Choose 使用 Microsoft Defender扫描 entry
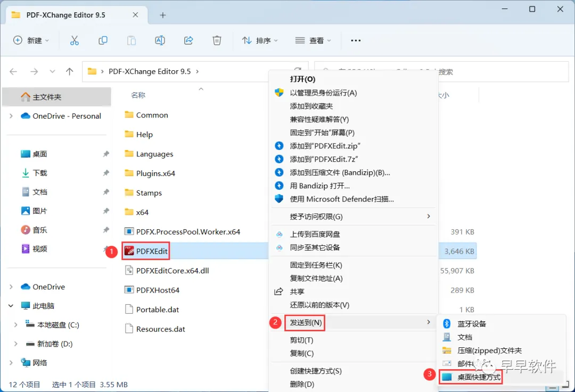575x392 pixels. (342, 199)
